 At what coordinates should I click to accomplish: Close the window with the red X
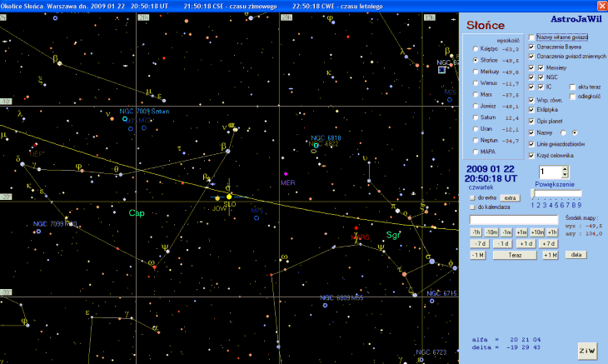602,6
